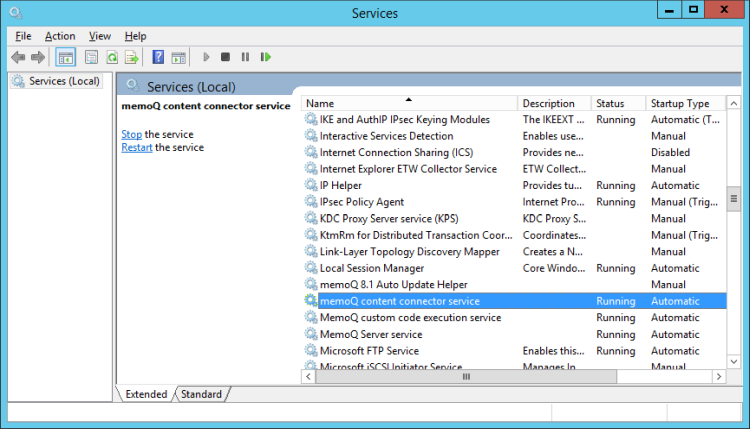Open the Help toolbar icon
750x429 pixels.
click(x=158, y=57)
